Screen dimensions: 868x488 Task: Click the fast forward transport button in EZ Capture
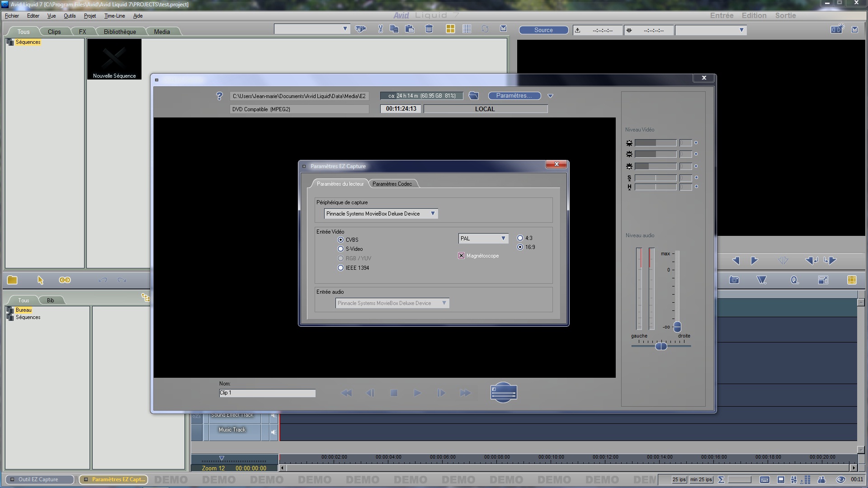click(x=465, y=393)
